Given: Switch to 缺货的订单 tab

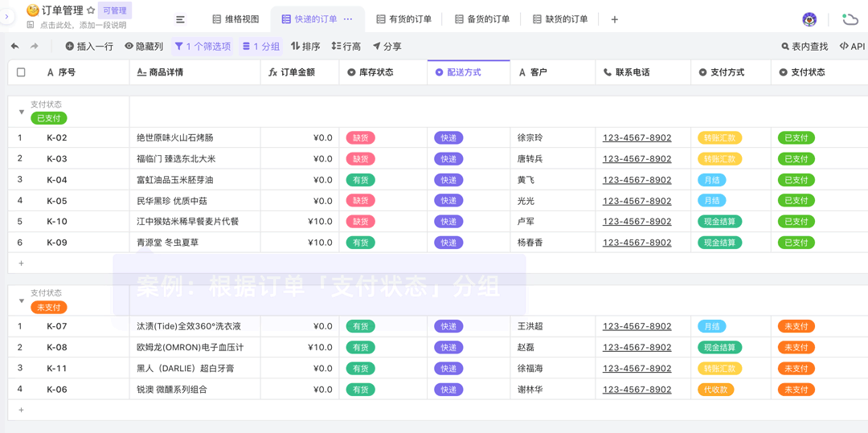Looking at the screenshot, I should coord(560,19).
